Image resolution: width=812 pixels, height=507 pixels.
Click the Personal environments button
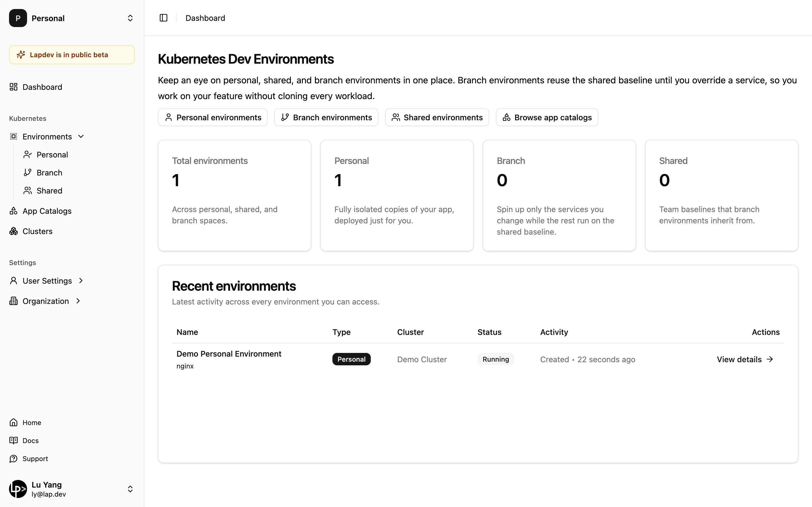(x=213, y=117)
